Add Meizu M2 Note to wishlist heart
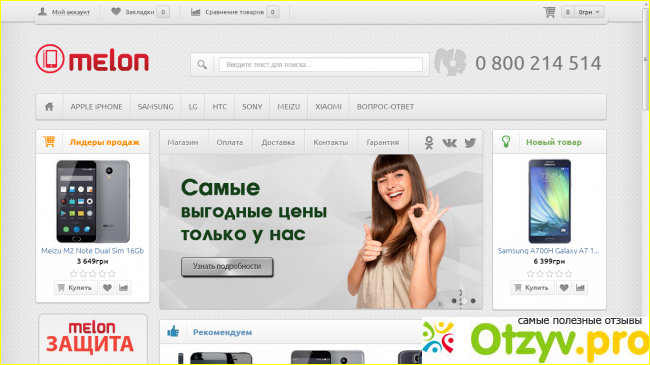 (x=107, y=287)
